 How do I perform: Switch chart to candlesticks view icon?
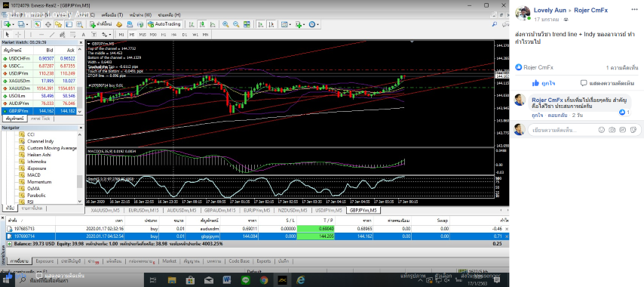tap(201, 24)
